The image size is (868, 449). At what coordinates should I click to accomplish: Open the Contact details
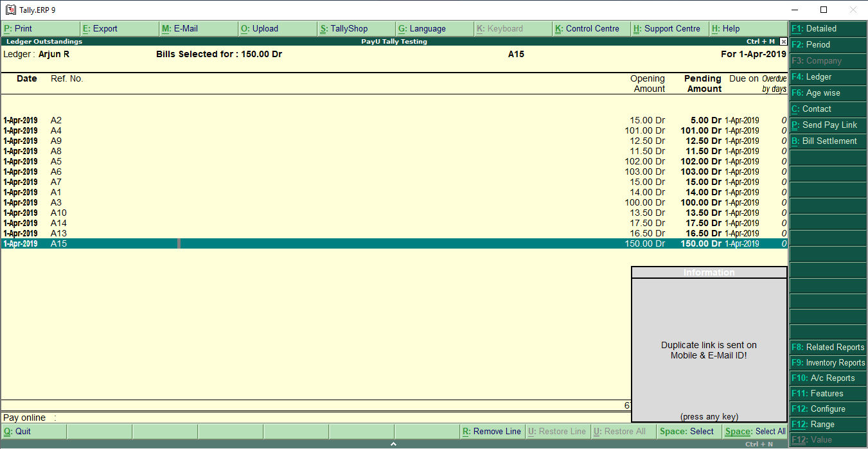pos(828,109)
